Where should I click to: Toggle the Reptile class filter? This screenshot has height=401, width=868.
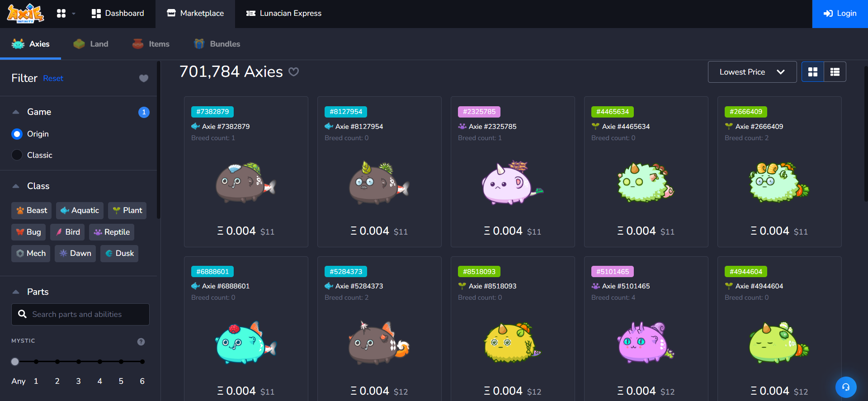point(112,232)
